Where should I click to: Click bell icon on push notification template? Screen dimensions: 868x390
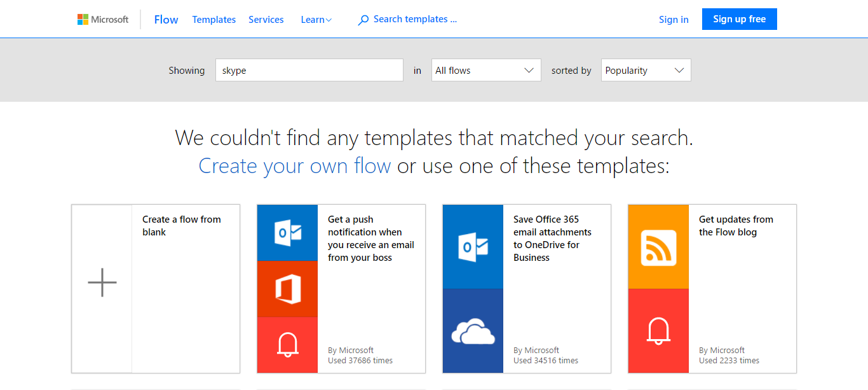point(287,345)
